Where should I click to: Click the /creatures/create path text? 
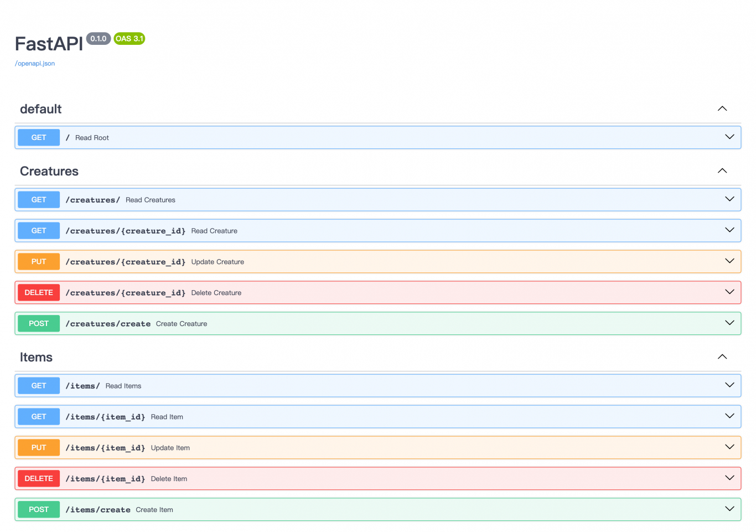108,324
